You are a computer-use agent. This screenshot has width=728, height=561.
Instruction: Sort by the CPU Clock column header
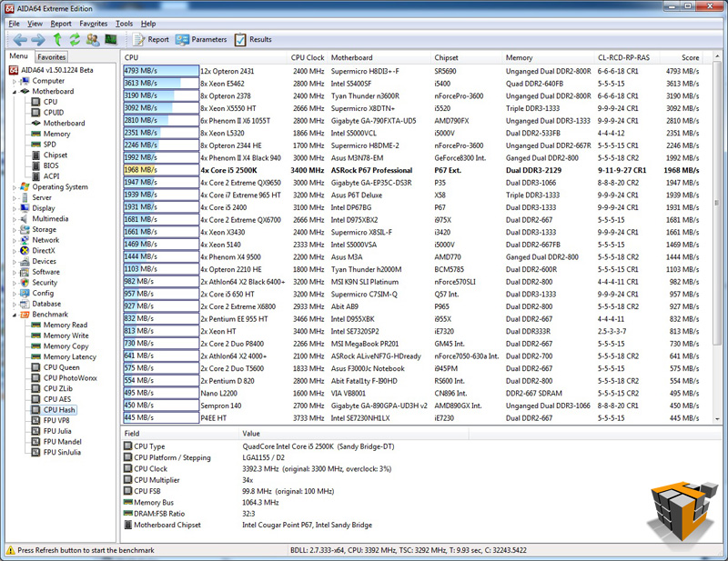[308, 57]
